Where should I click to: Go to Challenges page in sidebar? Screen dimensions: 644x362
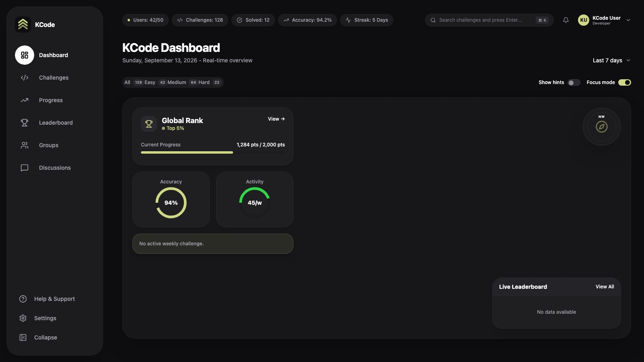coord(55,78)
